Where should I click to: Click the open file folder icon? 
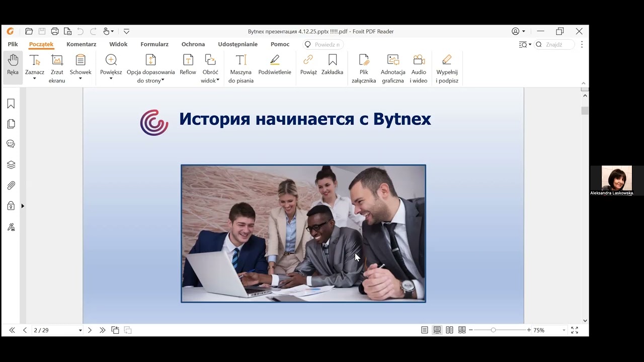coord(29,31)
